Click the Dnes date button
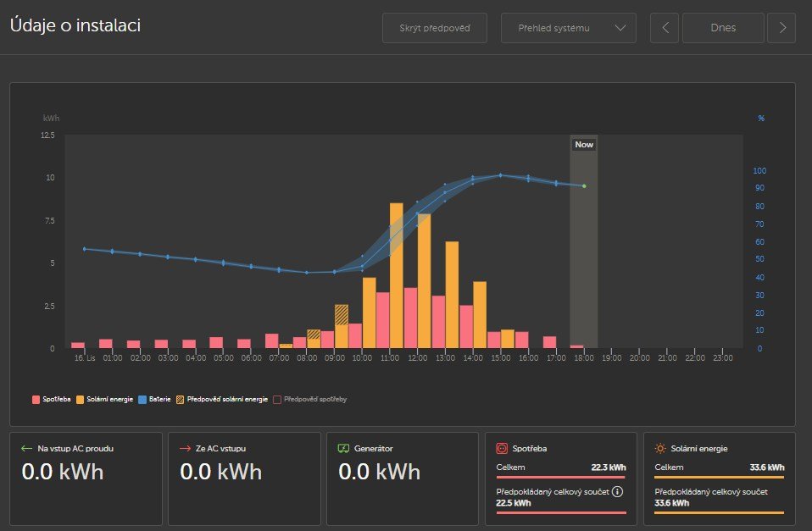This screenshot has height=531, width=812. pos(722,28)
